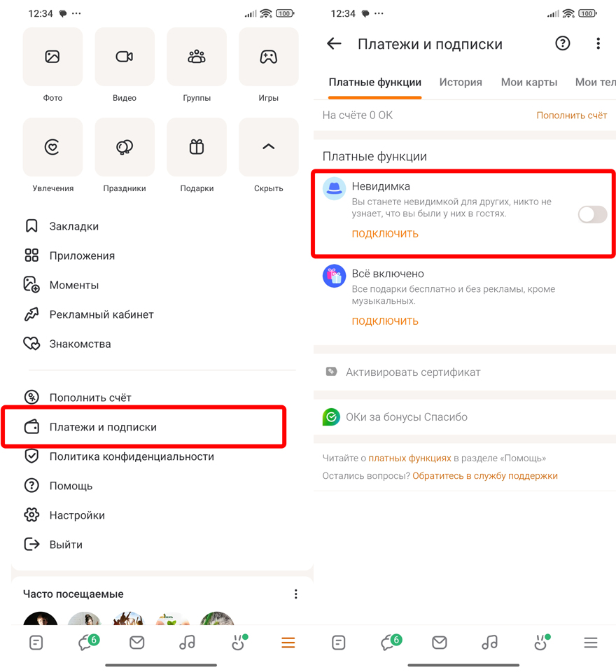Viewport: 616px width, 672px height.
Task: Toggle the Невидимка switch on
Action: click(x=592, y=214)
